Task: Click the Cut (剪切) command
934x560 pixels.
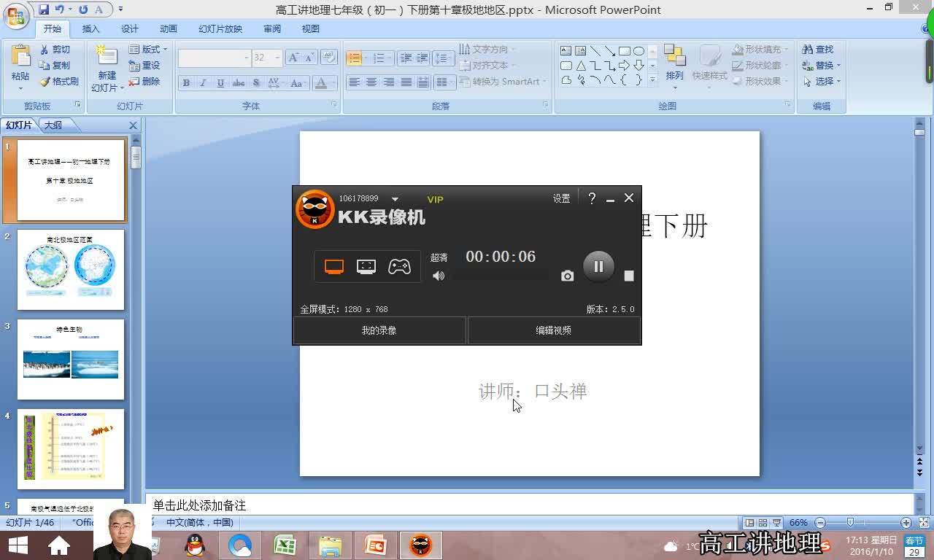Action: coord(55,50)
